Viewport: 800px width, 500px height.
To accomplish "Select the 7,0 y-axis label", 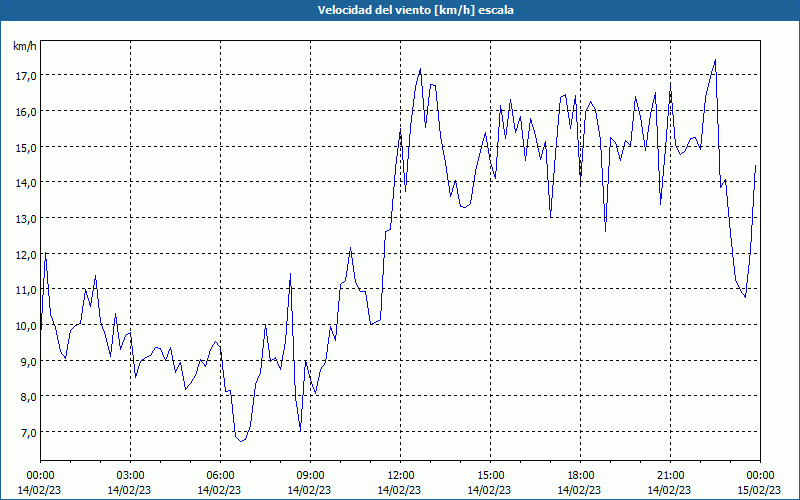I will 28,432.
